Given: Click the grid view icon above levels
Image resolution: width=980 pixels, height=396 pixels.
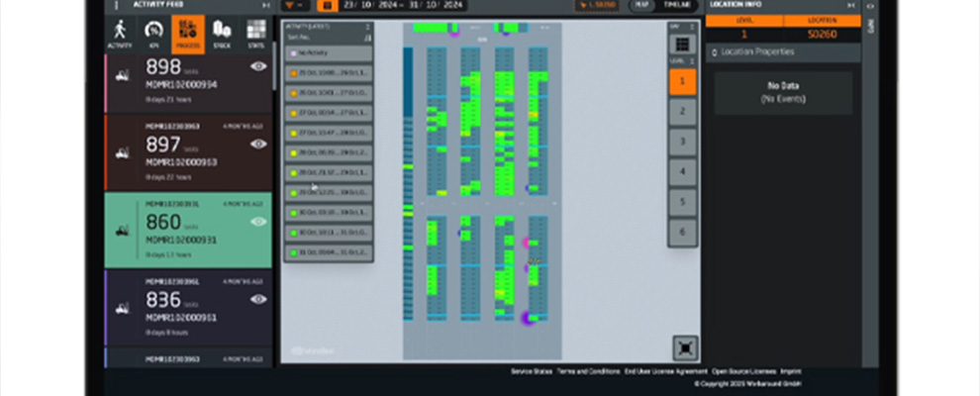Looking at the screenshot, I should tap(682, 45).
